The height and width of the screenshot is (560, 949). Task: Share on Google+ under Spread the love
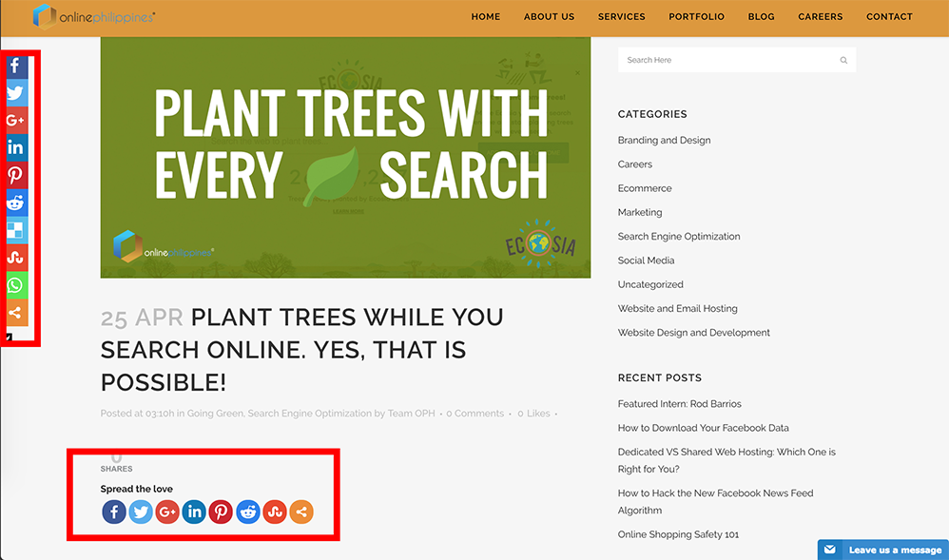tap(167, 512)
